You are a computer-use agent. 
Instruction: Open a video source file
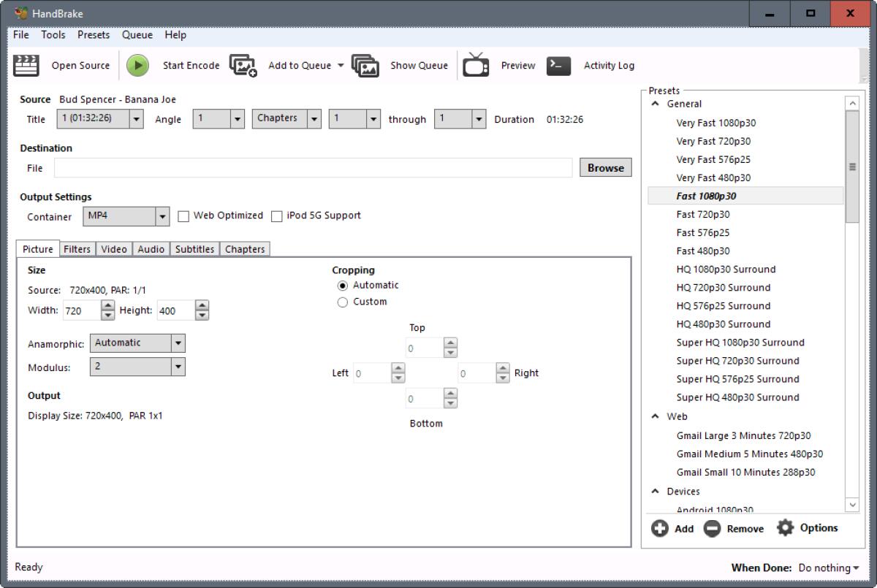coord(64,65)
